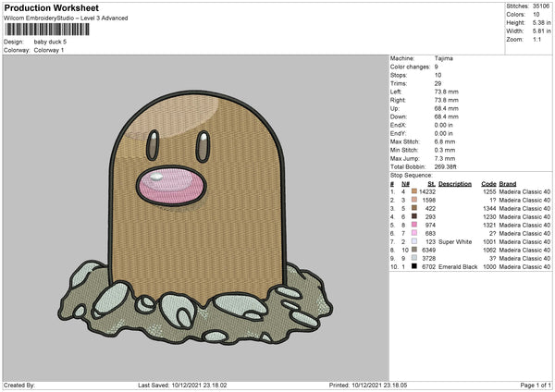The height and width of the screenshot is (392, 555).
Task: Click the 'Super White' description
Action: (x=455, y=242)
